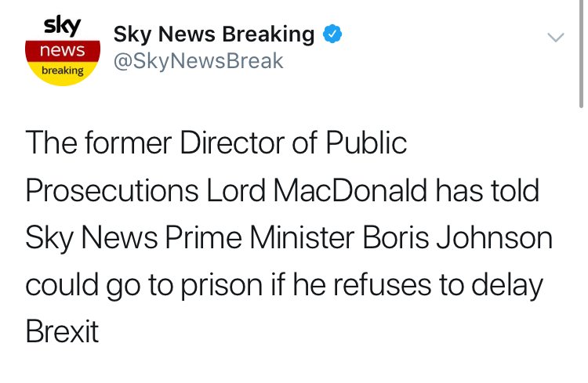This screenshot has height=383, width=588.
Task: Expand the tweet options chevron
Action: 555,37
